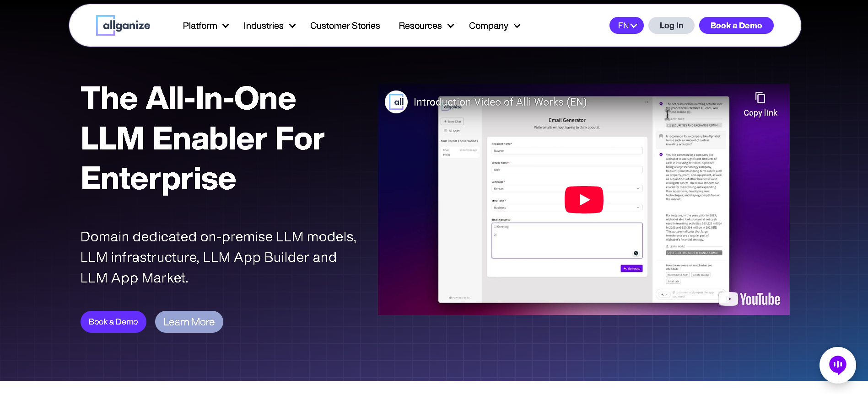
Task: Open the EN language selector
Action: coord(626,26)
